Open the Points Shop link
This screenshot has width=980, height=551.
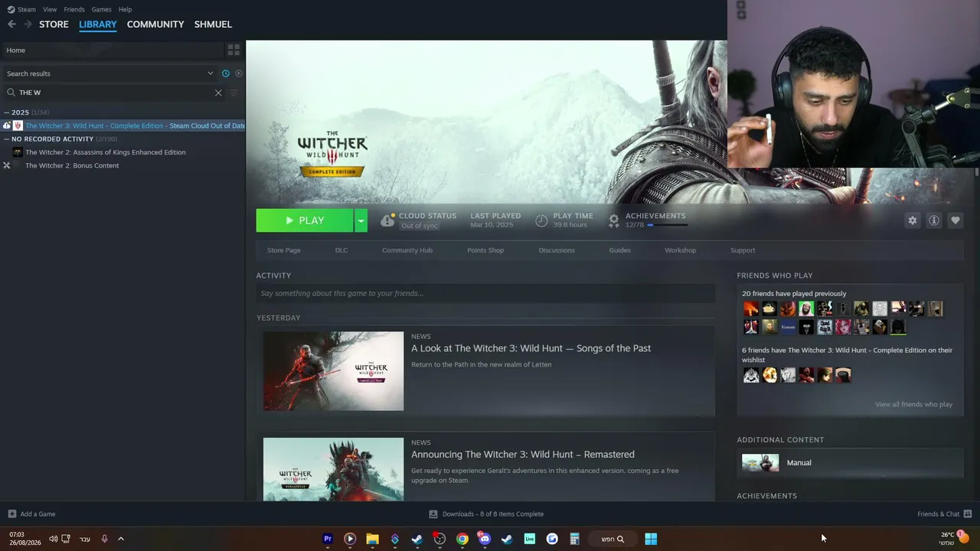click(x=485, y=250)
